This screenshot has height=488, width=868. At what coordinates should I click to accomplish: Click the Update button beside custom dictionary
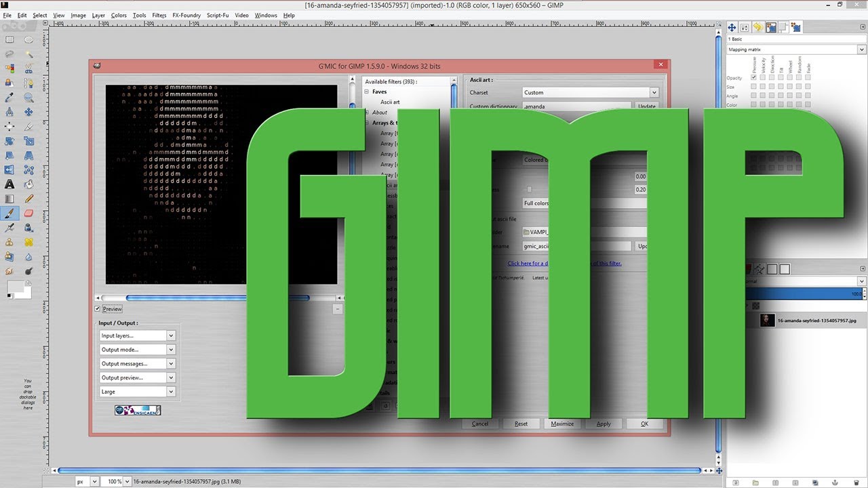647,106
